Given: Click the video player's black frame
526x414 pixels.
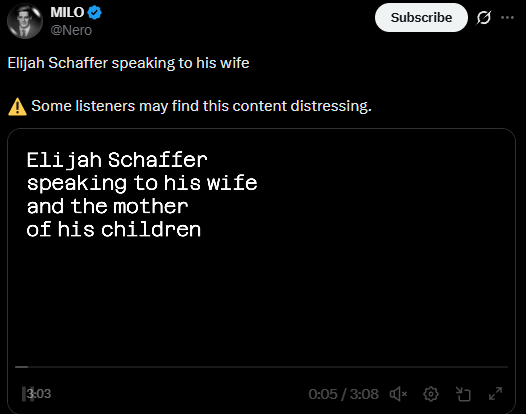Looking at the screenshot, I should (x=261, y=271).
